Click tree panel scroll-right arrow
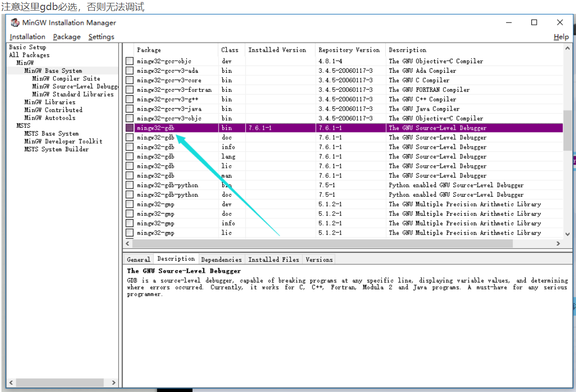The height and width of the screenshot is (392, 576). [x=114, y=383]
